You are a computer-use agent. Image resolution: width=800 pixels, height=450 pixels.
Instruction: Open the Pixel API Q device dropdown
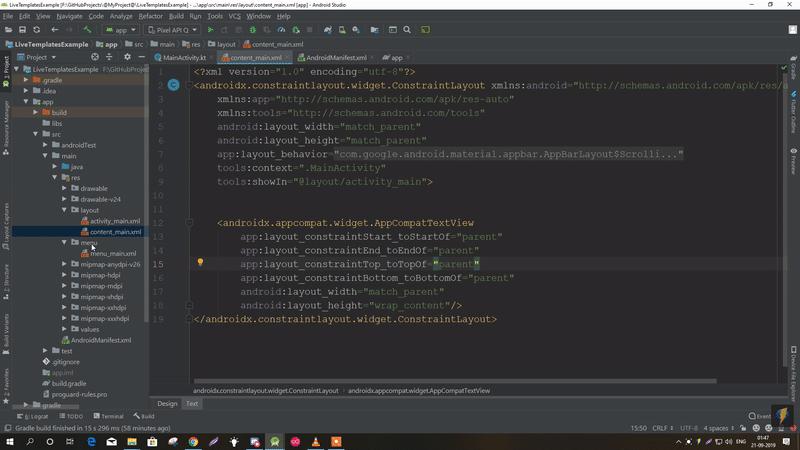pos(172,30)
